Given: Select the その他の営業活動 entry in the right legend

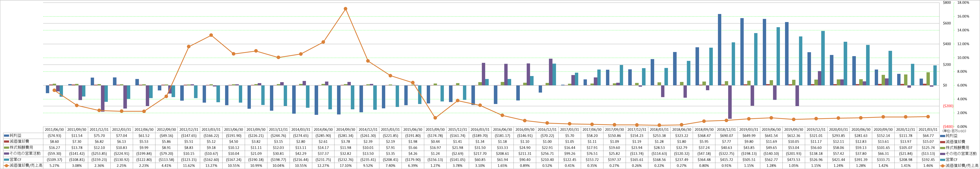Looking at the screenshot, I should tap(958, 153).
